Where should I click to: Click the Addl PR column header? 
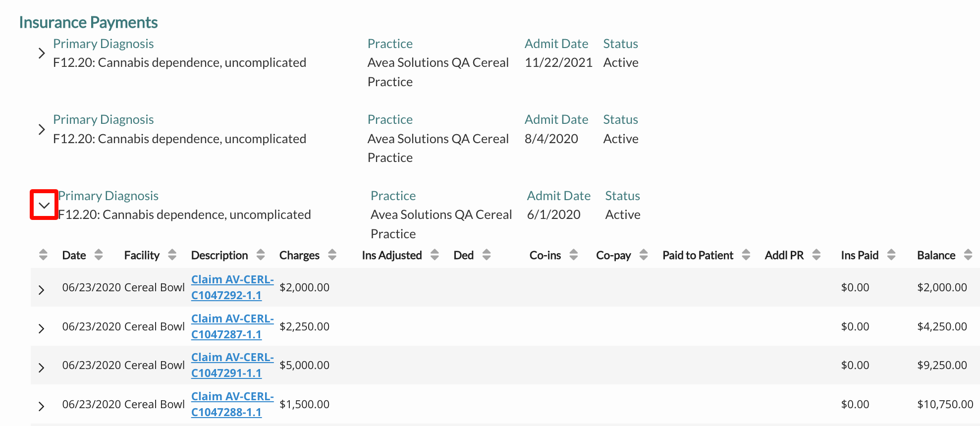pos(784,255)
